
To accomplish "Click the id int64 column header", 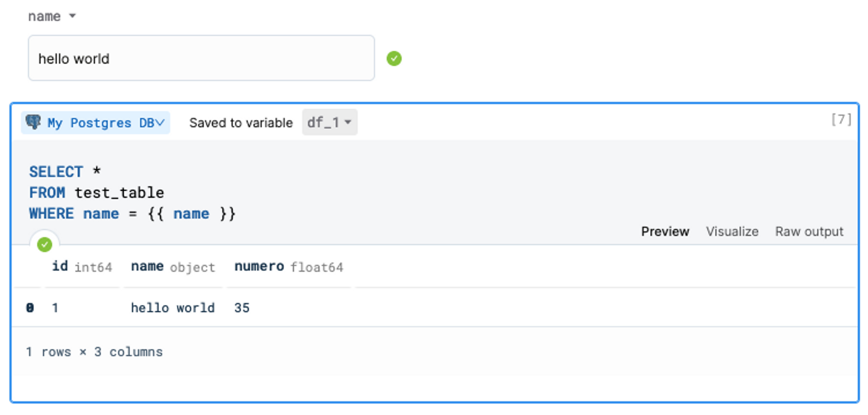I will pos(82,267).
